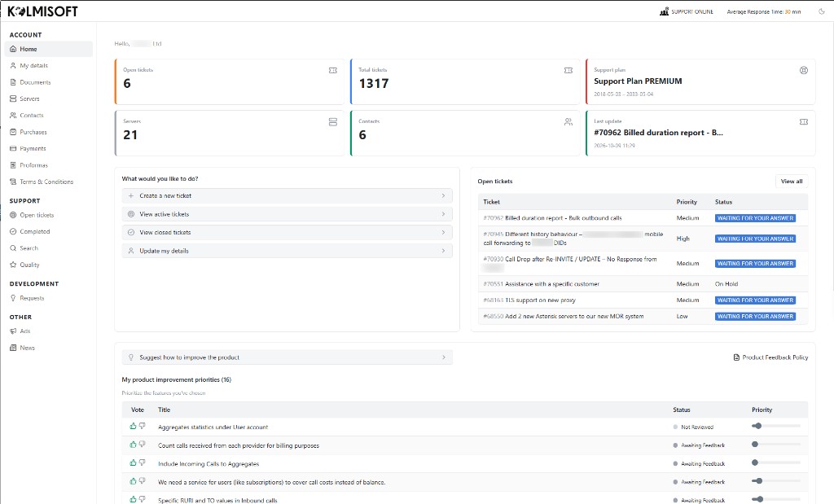This screenshot has height=504, width=834.
Task: Click the Support plan lifebuoy icon
Action: (x=804, y=70)
